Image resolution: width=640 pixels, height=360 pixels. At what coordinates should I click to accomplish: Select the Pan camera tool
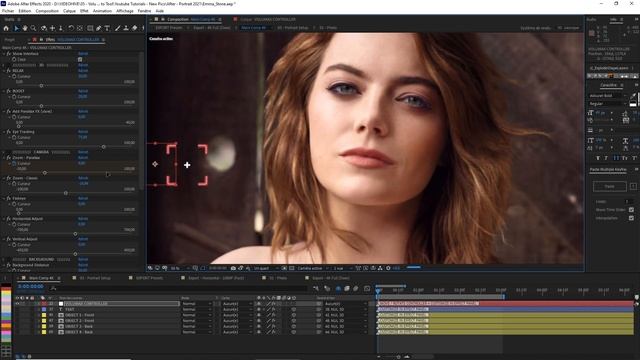[x=52, y=28]
